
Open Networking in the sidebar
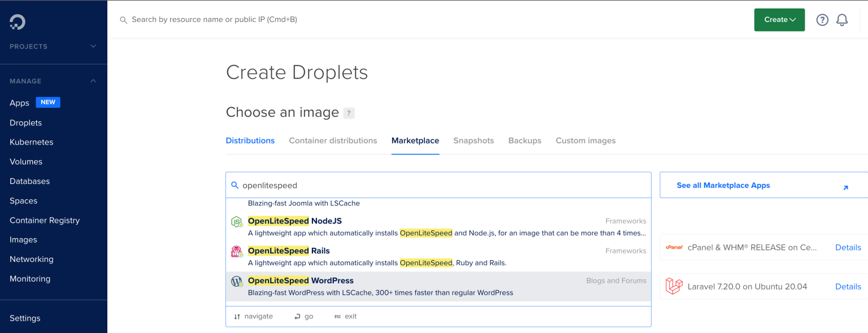tap(32, 259)
